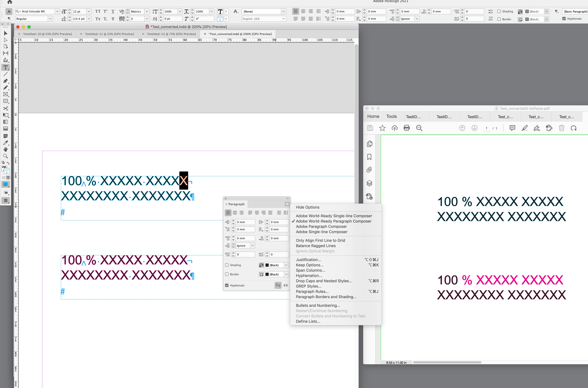Select the Pen tool

(5, 81)
